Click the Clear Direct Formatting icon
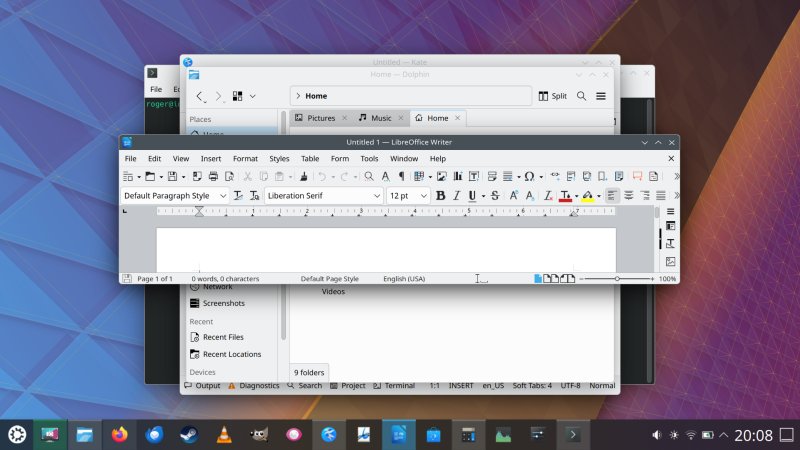Viewport: 800px width, 450px height. click(x=547, y=196)
